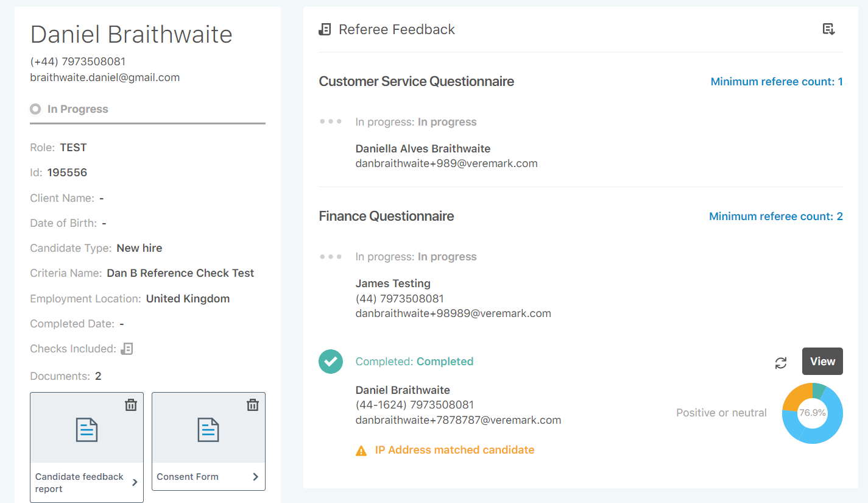Click the In Progress status circle icon
Screen dimensions: 868x503
(x=35, y=109)
